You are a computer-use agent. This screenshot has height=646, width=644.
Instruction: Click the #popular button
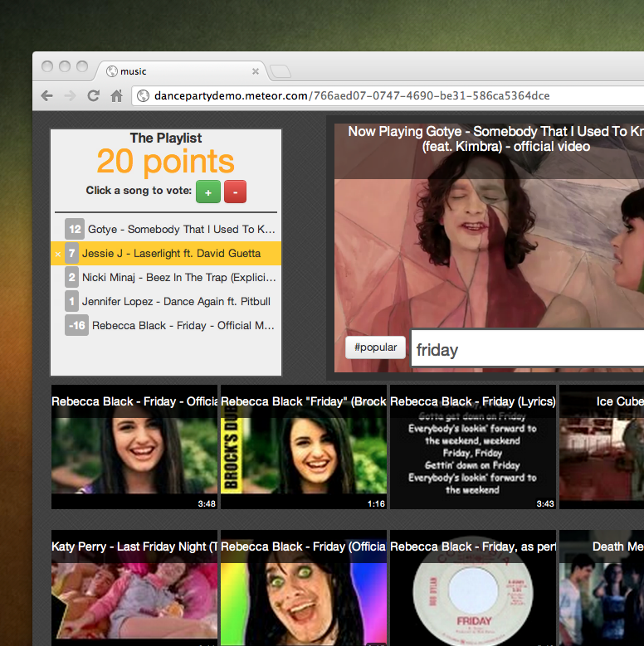tap(375, 347)
